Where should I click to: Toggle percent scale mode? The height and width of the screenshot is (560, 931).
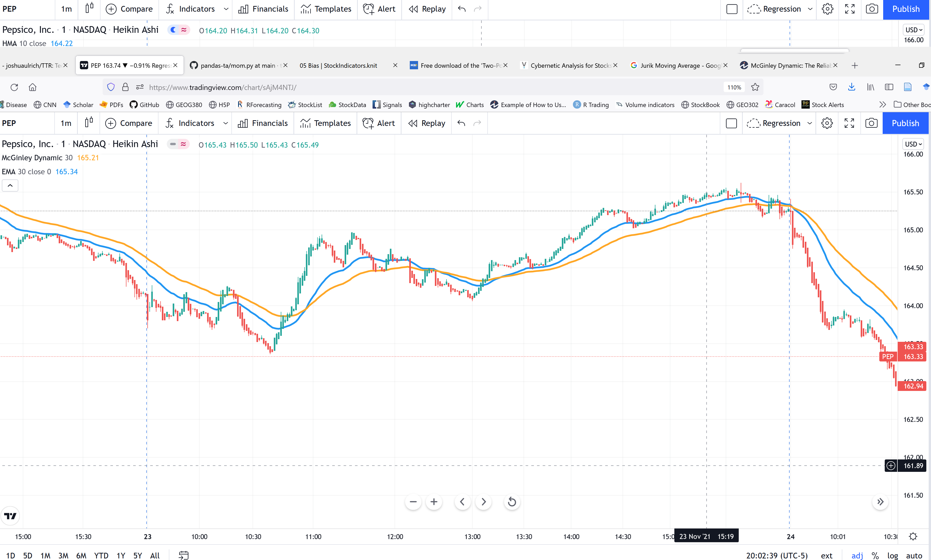click(875, 555)
